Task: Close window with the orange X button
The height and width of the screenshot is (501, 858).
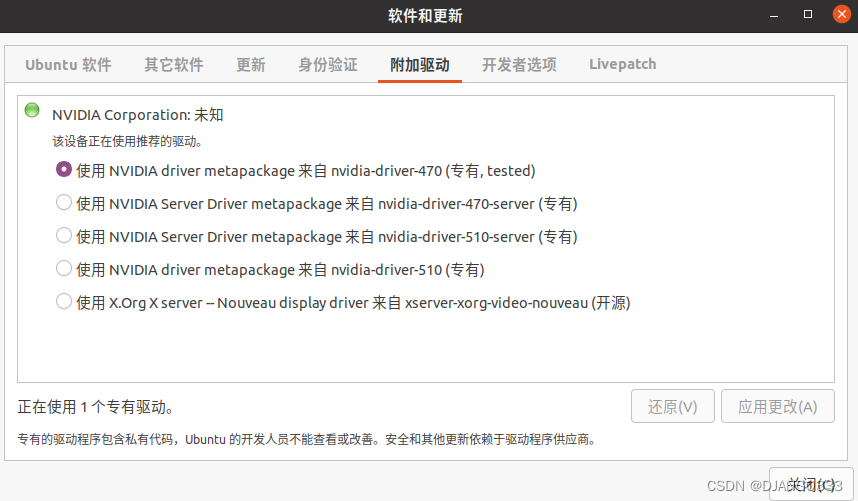Action: point(842,14)
